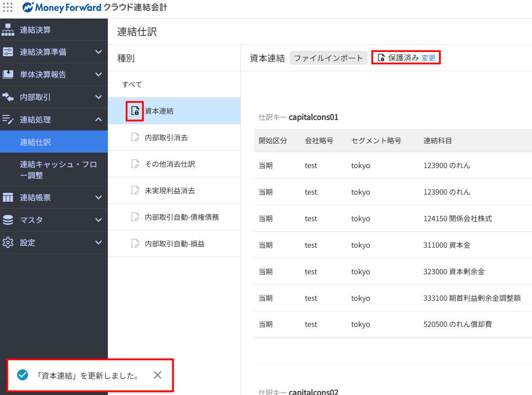The image size is (532, 395).
Task: Click the 連結決算準備 sidebar icon
Action: tap(8, 52)
